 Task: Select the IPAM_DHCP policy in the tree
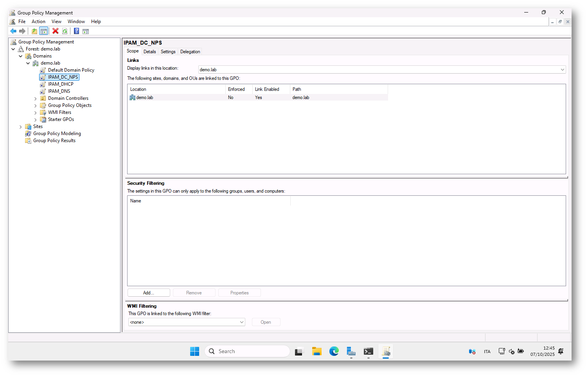61,84
